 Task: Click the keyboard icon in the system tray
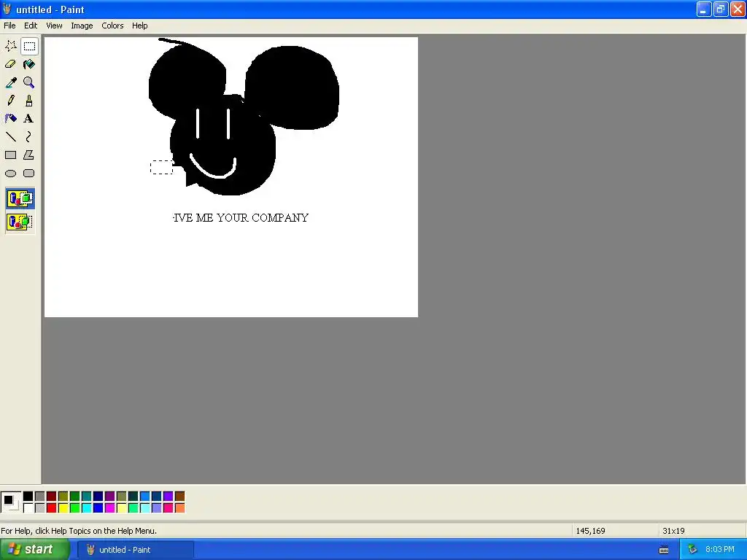coord(664,550)
